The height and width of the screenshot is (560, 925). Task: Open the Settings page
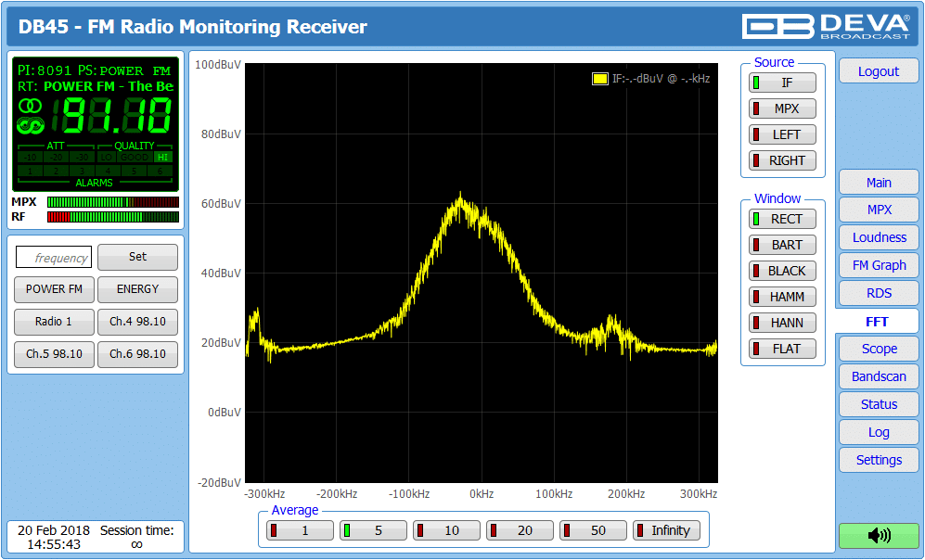pyautogui.click(x=879, y=460)
